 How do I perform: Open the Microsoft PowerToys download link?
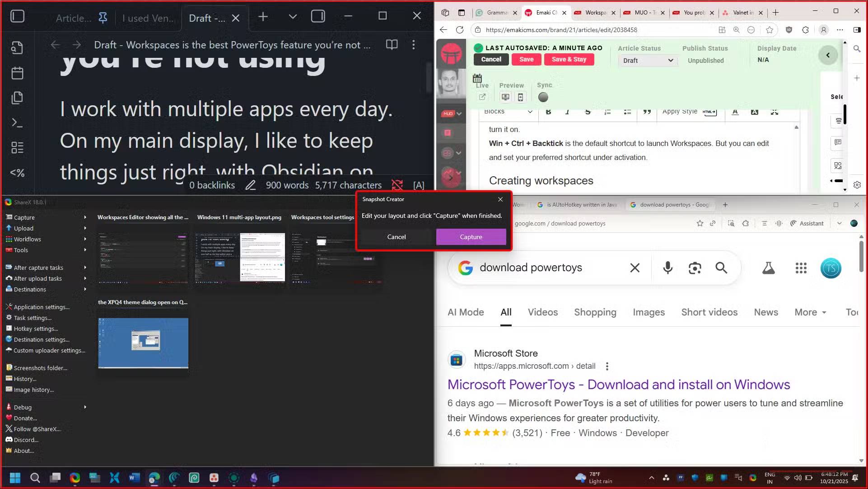[x=618, y=385]
